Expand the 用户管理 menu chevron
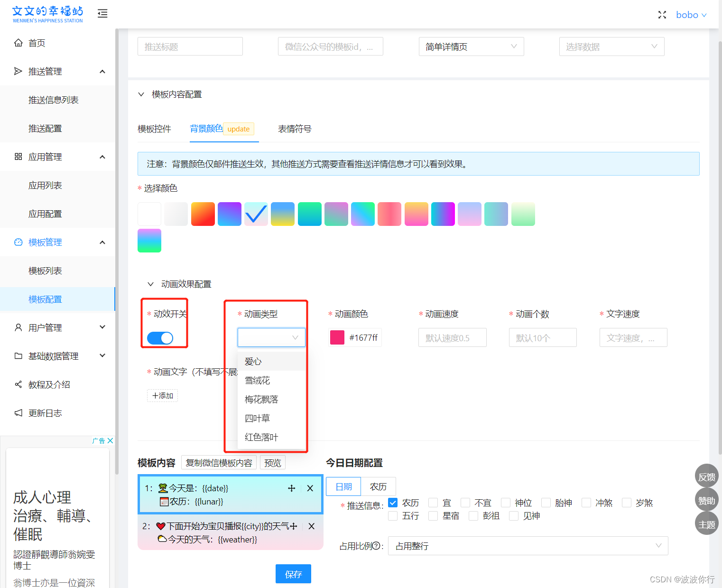This screenshot has width=722, height=588. pyautogui.click(x=102, y=327)
